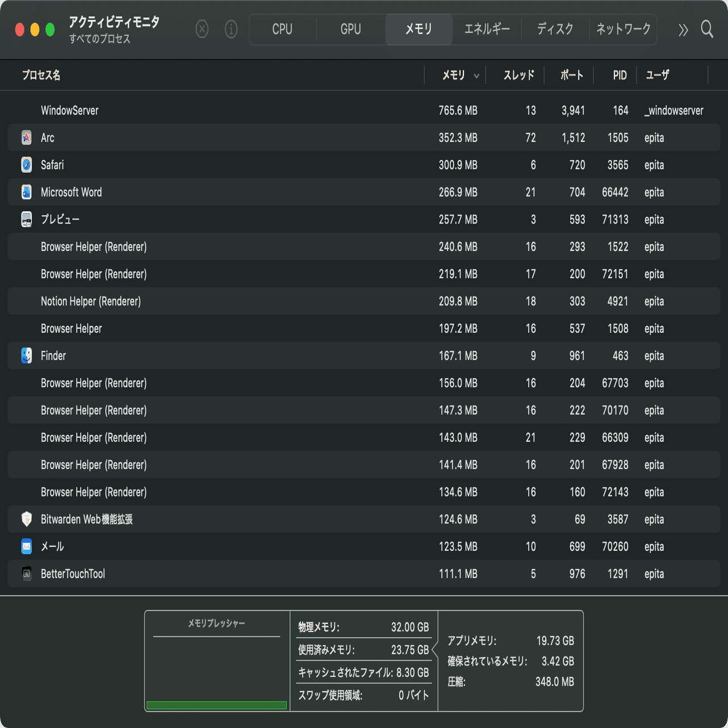Select Browser Helper (Renderer) with PID 1522
This screenshot has width=728, height=728.
click(x=364, y=246)
